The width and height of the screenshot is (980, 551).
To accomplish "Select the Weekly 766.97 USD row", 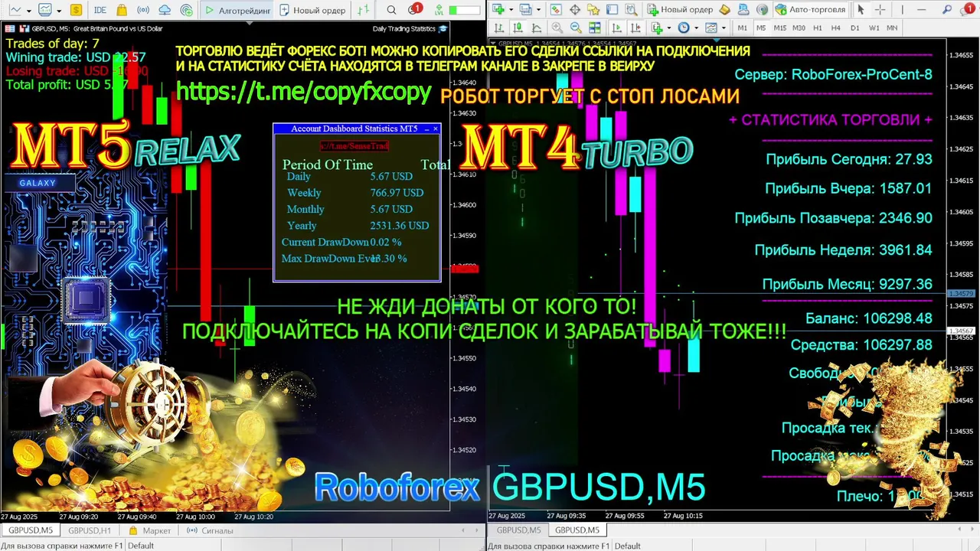I will [x=355, y=193].
